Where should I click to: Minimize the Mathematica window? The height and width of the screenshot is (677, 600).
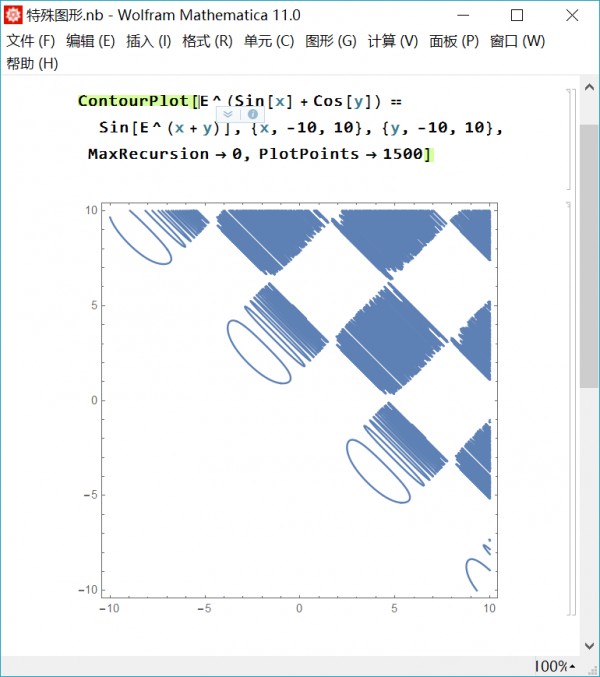pyautogui.click(x=463, y=16)
